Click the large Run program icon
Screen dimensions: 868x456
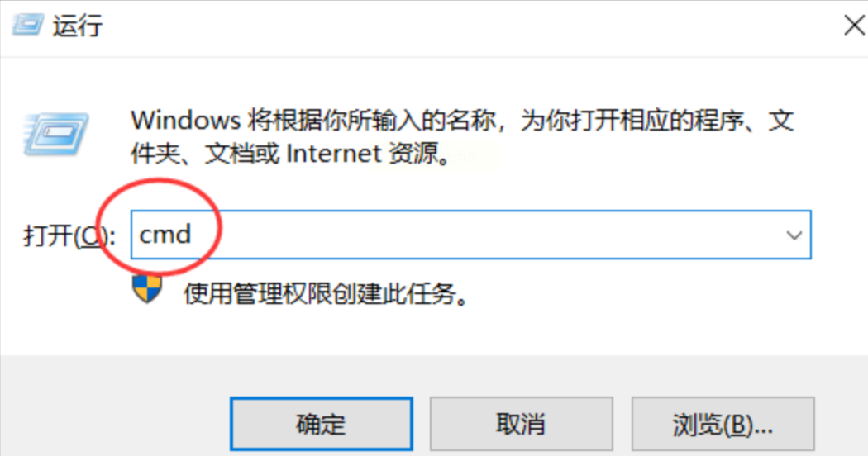(x=55, y=134)
